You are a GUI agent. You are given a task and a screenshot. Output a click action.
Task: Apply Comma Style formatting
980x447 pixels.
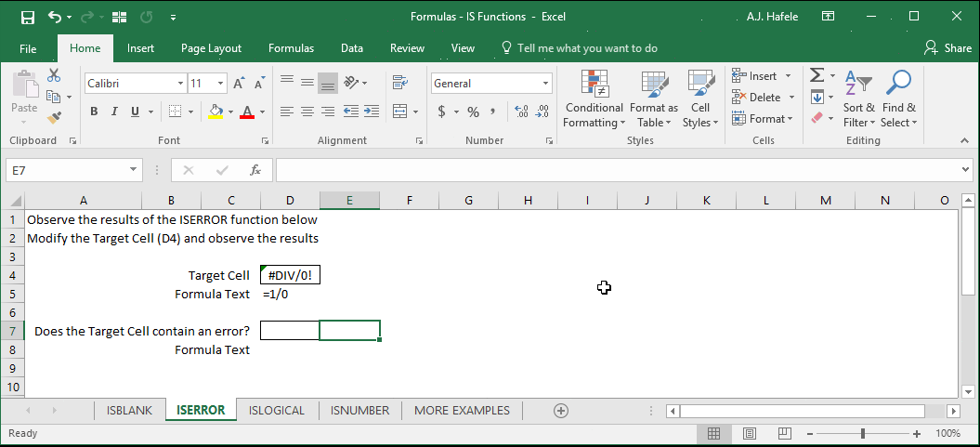[492, 112]
